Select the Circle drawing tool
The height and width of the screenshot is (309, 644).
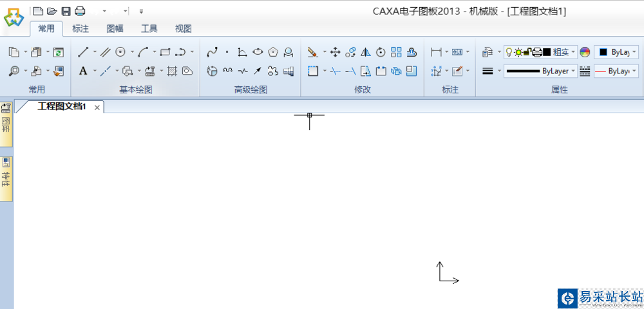(x=120, y=51)
